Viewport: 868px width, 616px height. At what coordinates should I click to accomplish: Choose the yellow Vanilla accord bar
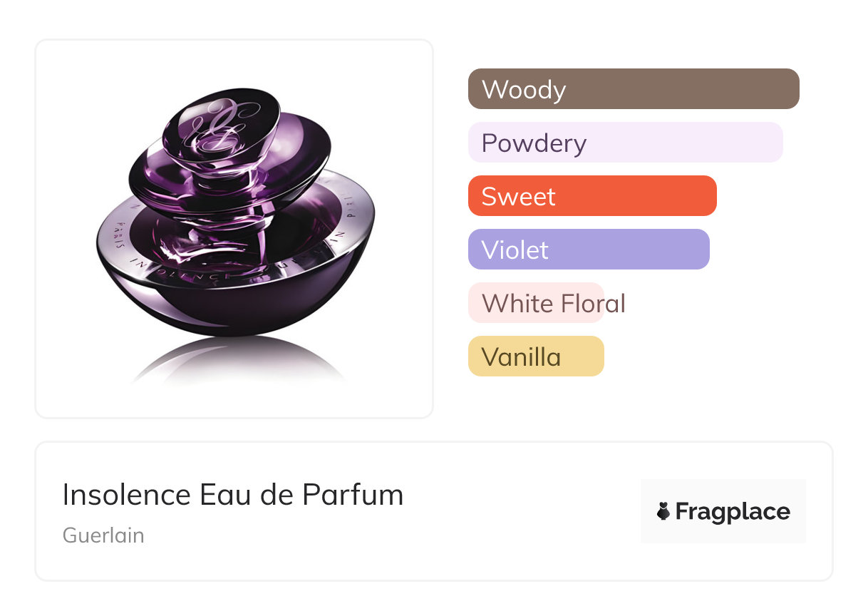536,356
